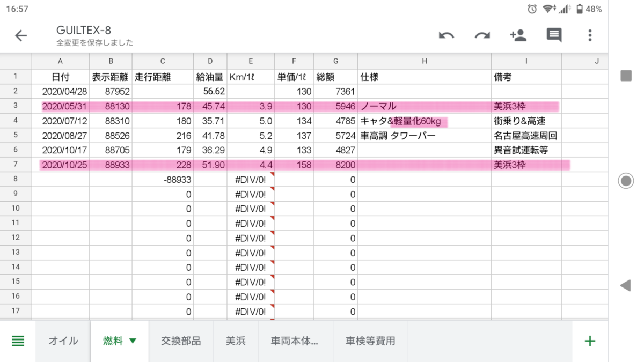Expand the 燃料 sheet tab dropdown arrow

(133, 341)
